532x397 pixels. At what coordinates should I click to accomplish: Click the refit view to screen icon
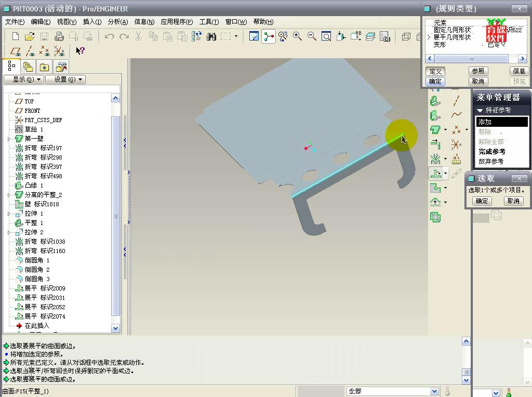(326, 36)
